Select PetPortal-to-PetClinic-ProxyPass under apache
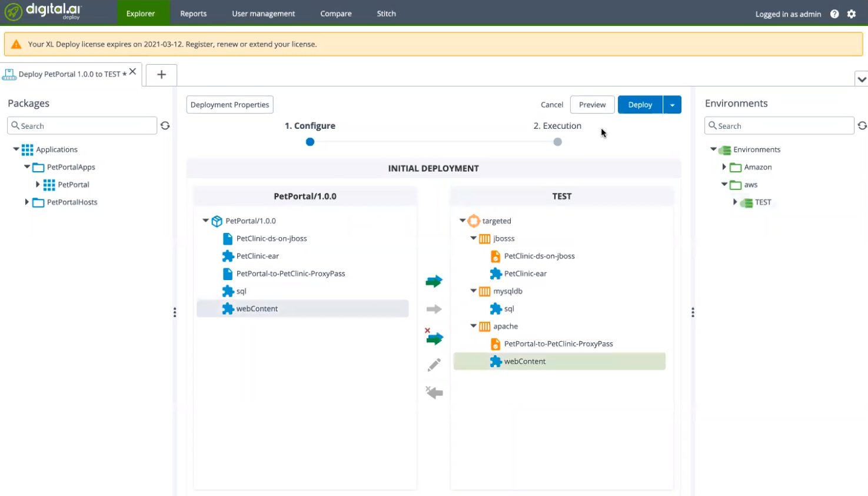Screen dimensions: 868x496 click(558, 344)
